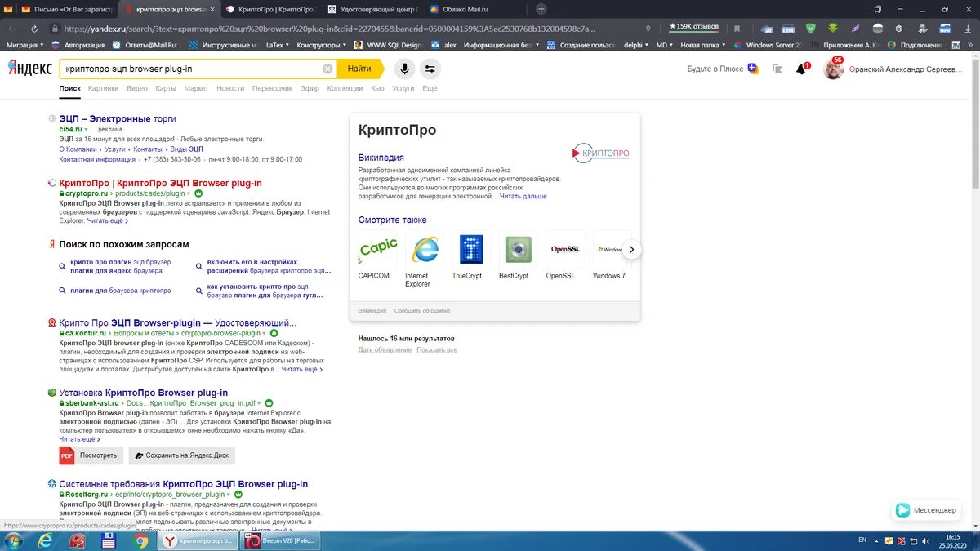Click Сообщить об ошибке in card footer
Image resolution: width=980 pixels, height=551 pixels.
tap(422, 311)
